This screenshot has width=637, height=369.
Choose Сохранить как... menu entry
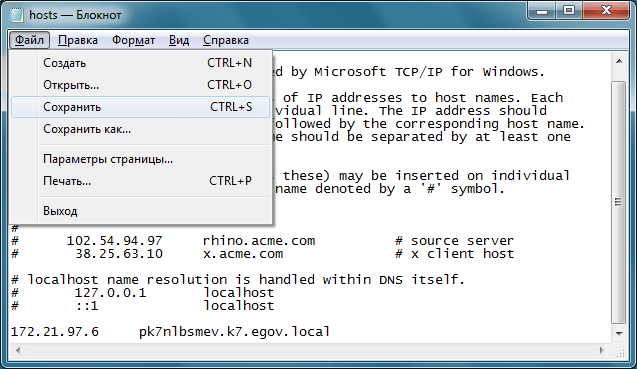click(x=140, y=129)
